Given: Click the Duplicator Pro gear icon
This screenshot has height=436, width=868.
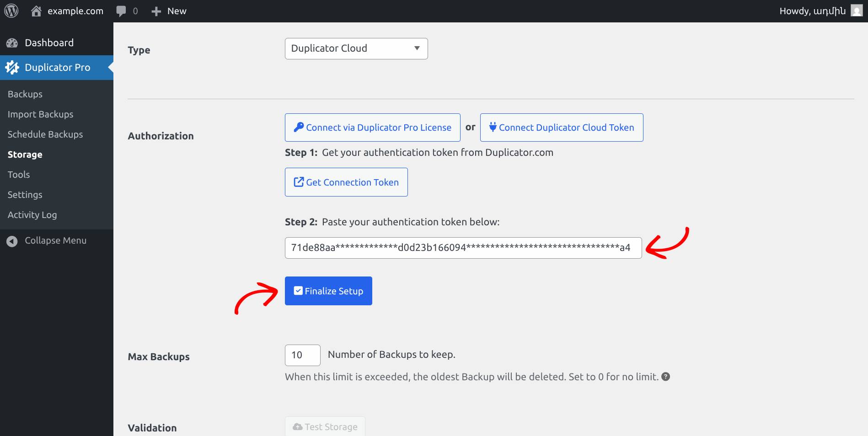Looking at the screenshot, I should [x=12, y=68].
